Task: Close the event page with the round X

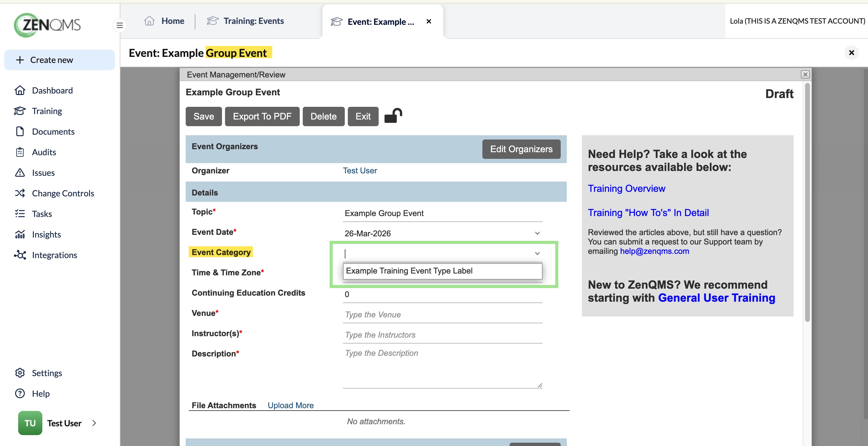Action: 851,53
